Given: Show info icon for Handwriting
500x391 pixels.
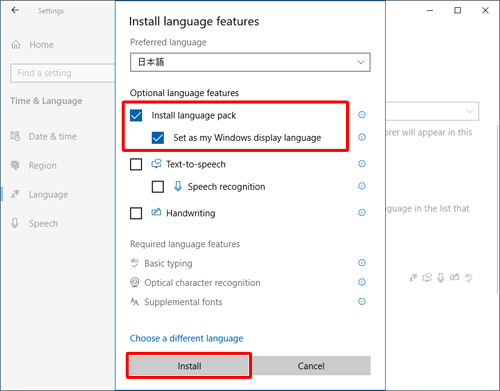Looking at the screenshot, I should tap(362, 213).
